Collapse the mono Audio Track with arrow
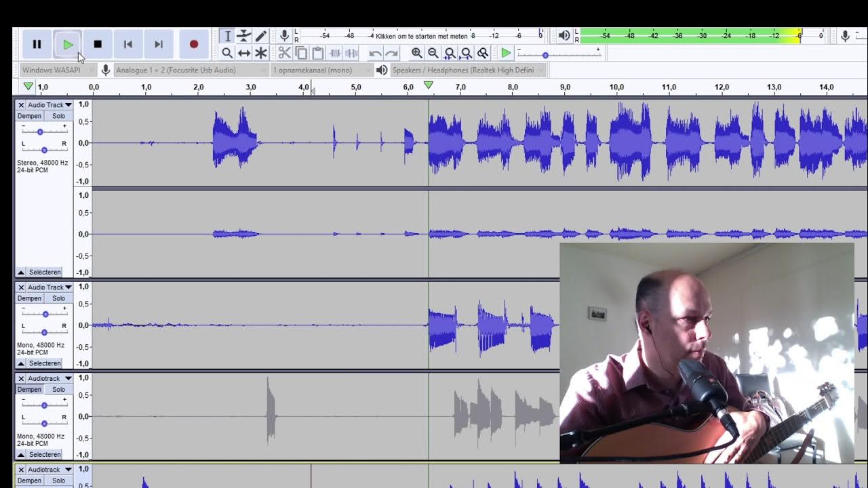Viewport: 868px width, 488px height. click(x=21, y=363)
